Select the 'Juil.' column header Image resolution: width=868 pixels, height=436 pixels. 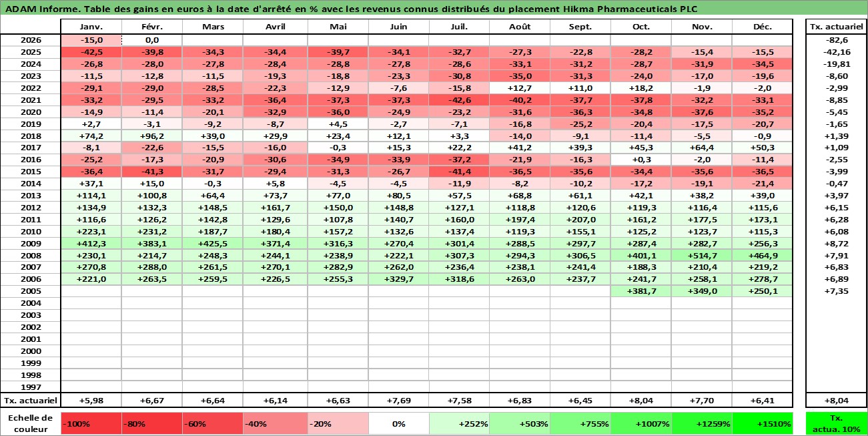pyautogui.click(x=458, y=27)
